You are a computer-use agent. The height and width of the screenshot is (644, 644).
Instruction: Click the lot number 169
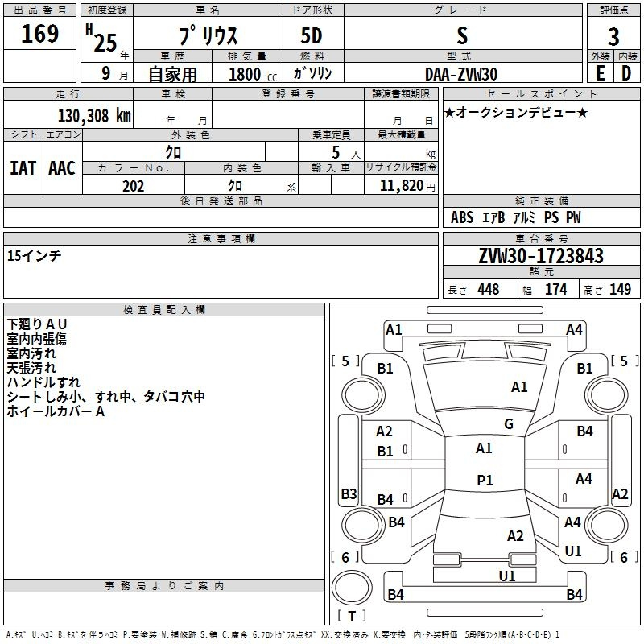[40, 34]
